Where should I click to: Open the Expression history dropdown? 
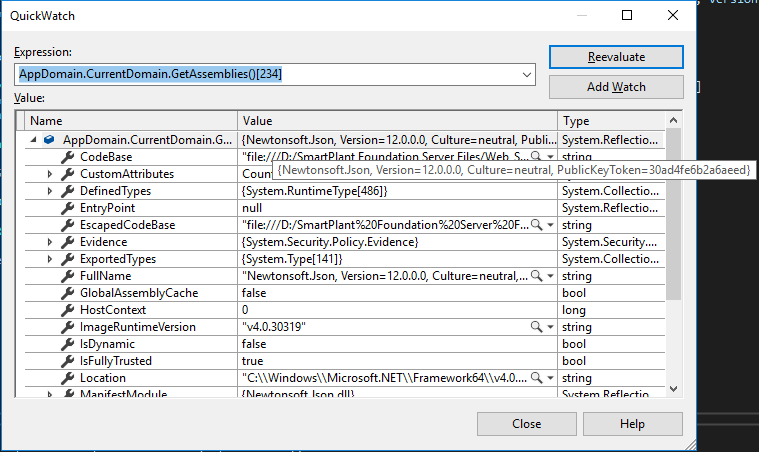527,74
